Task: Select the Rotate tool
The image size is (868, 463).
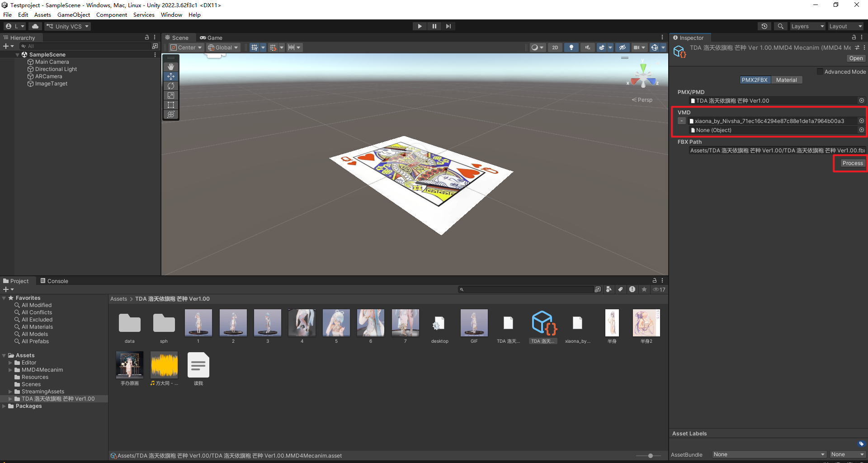Action: click(171, 86)
